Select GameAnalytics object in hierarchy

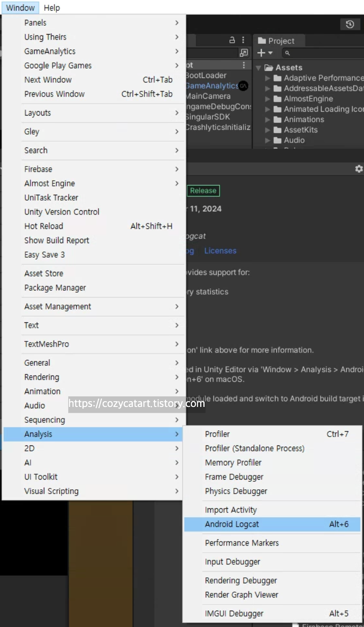click(x=212, y=86)
